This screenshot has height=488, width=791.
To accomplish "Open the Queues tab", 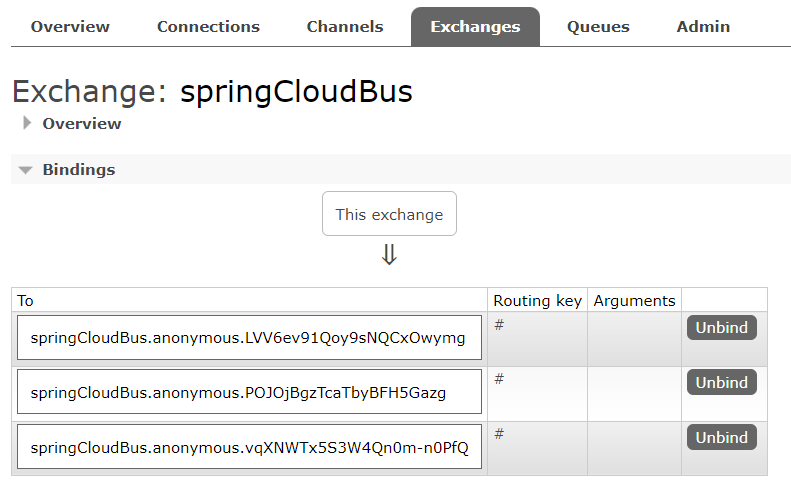I will (598, 27).
